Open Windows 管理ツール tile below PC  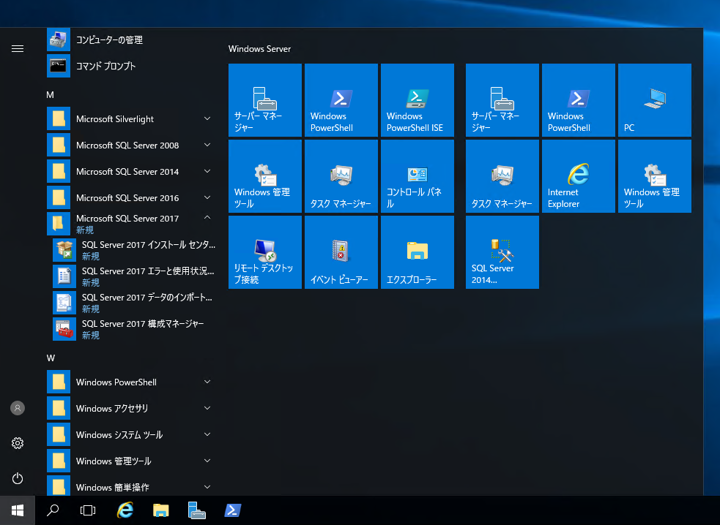[x=655, y=176]
